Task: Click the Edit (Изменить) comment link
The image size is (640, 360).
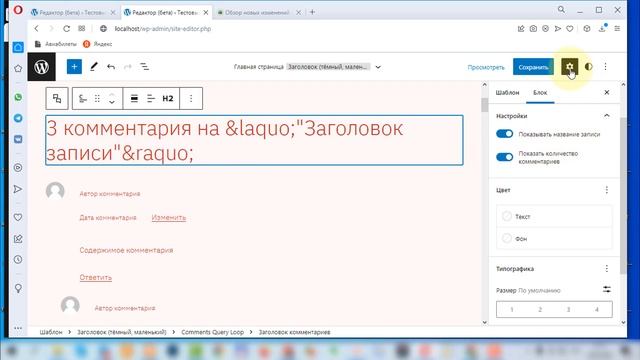Action: pyautogui.click(x=169, y=218)
